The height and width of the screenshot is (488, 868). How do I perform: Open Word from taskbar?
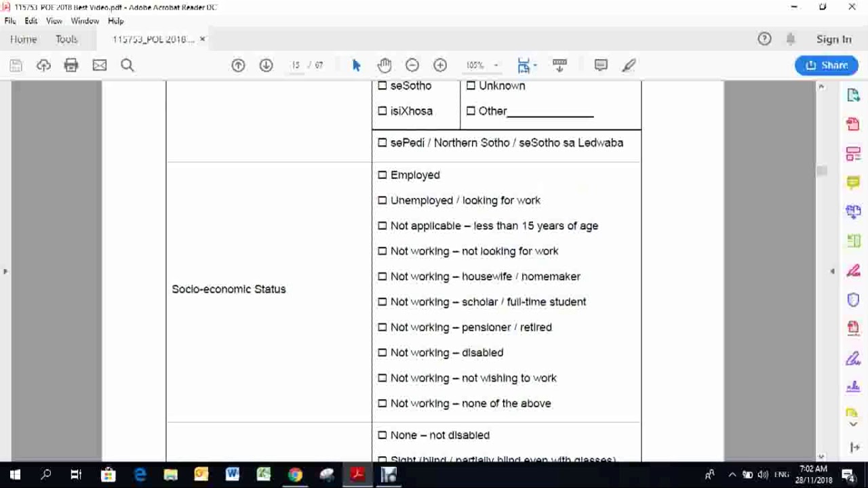tap(233, 475)
